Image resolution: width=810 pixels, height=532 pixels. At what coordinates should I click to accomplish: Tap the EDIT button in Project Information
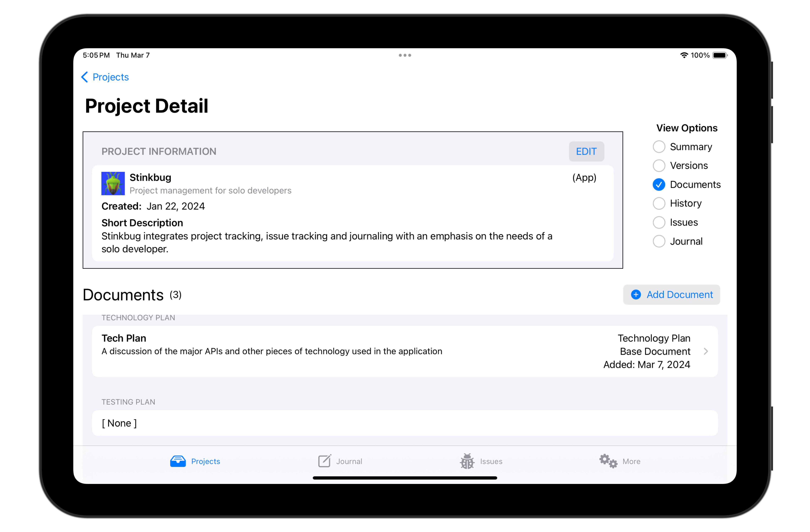pos(586,152)
